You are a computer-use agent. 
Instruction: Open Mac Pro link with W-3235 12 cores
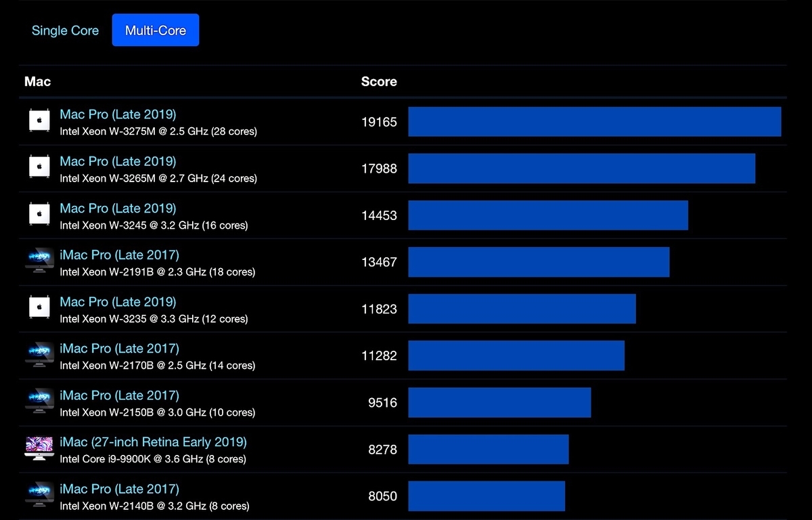tap(118, 301)
